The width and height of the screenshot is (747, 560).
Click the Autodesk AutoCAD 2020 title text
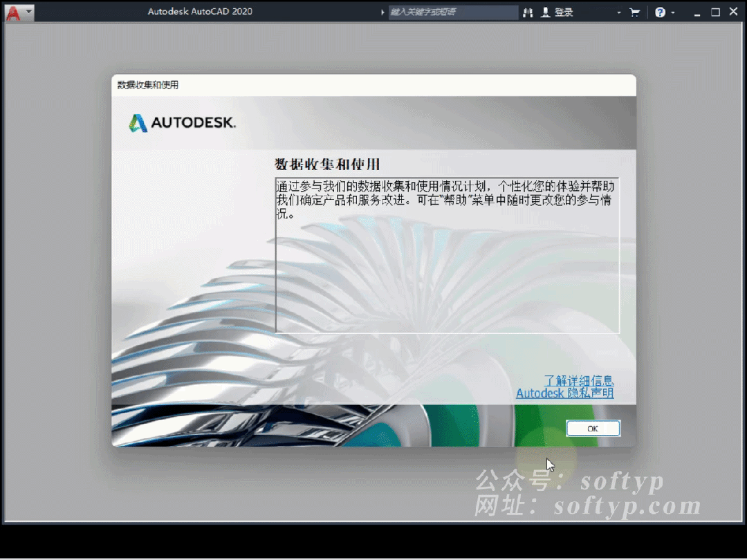click(200, 12)
